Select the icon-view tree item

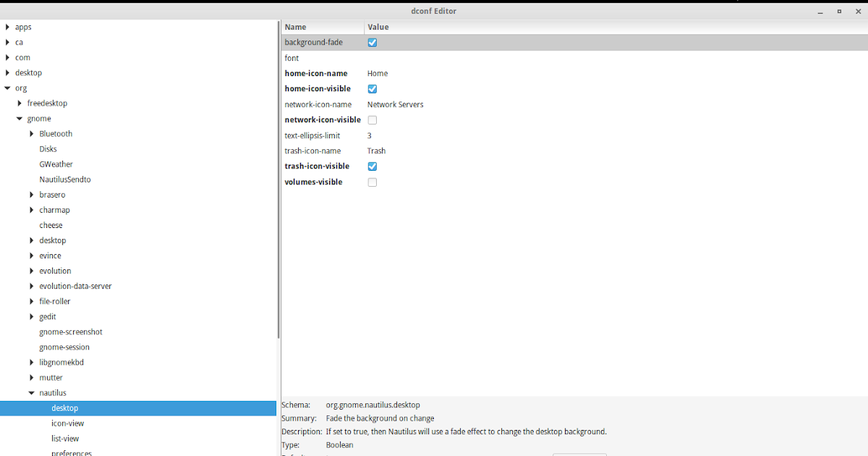pos(67,423)
